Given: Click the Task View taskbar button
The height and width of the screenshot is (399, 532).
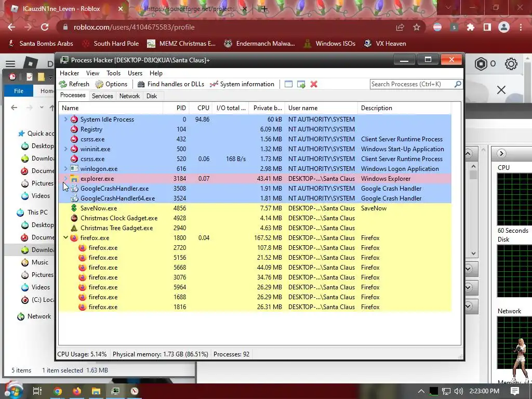Looking at the screenshot, I should coord(37,391).
